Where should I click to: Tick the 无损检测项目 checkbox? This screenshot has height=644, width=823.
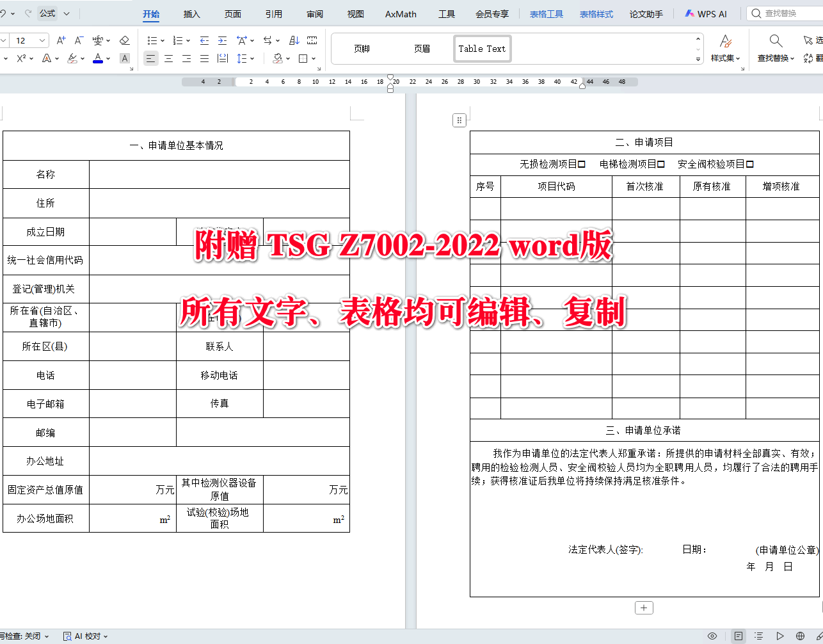point(582,165)
